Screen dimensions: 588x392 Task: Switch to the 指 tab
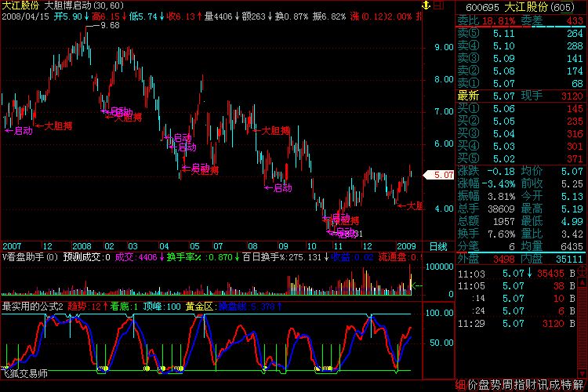point(519,385)
